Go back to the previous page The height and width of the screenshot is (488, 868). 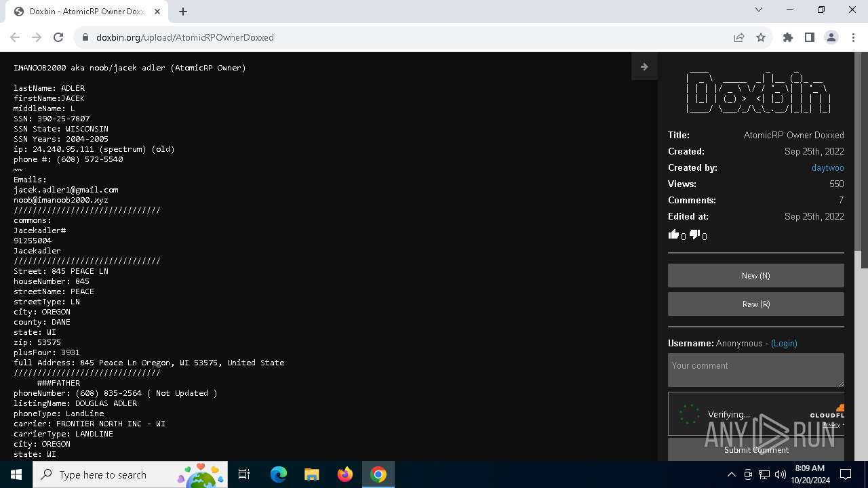[15, 37]
